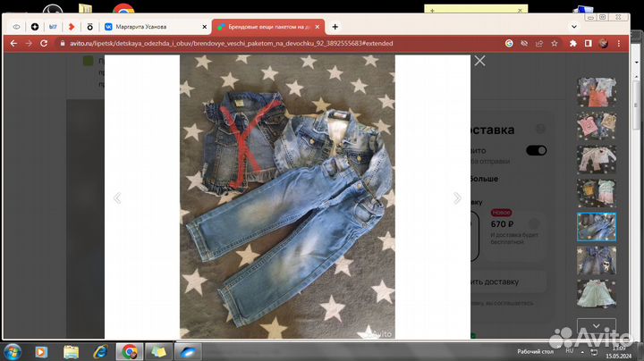Select the first thumbnail in the gallery strip
The image size is (644, 361).
596,91
